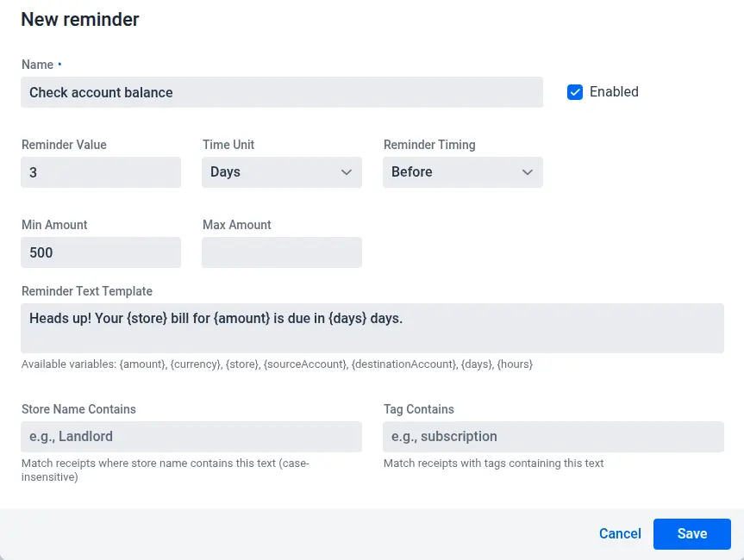This screenshot has height=560, width=744.
Task: Click the Tag Contains input
Action: 553,437
